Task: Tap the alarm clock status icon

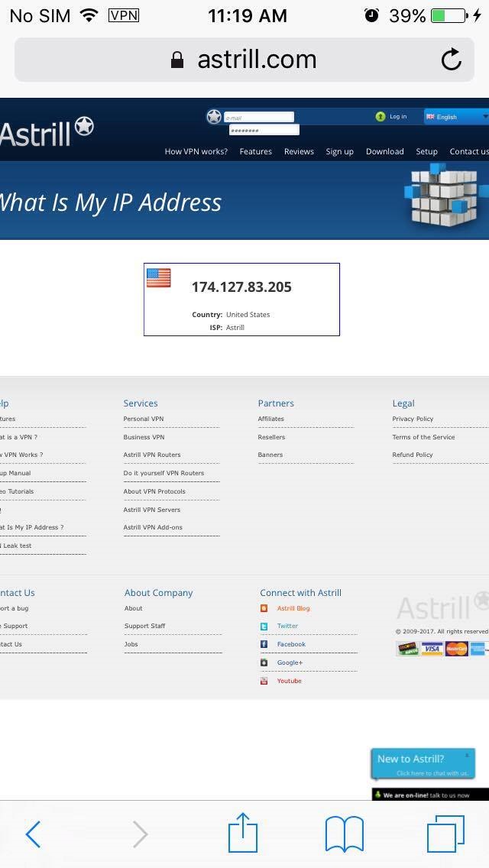Action: (x=371, y=15)
